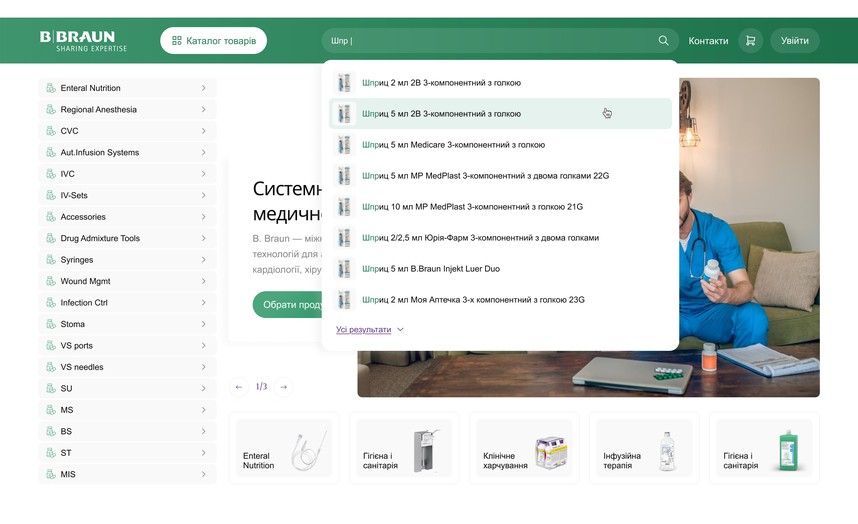This screenshot has width=858, height=524.
Task: Go to previous slide arrow
Action: 239,387
